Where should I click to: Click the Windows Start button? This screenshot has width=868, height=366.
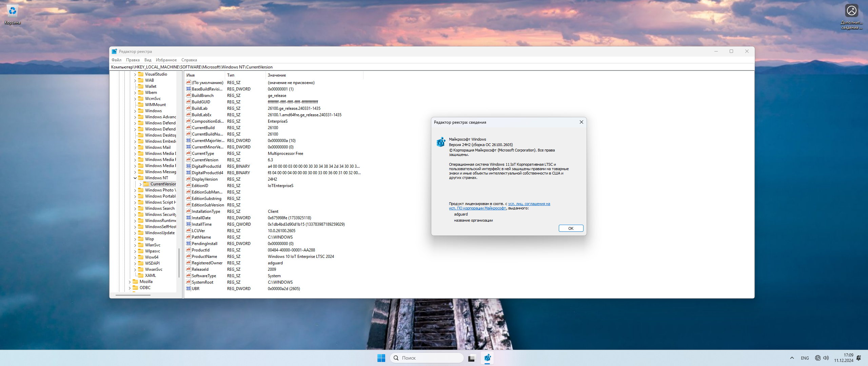(381, 358)
